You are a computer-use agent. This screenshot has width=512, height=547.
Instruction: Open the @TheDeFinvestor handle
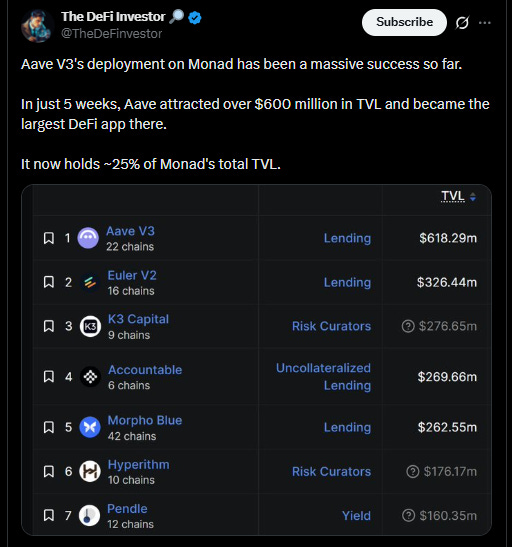[112, 34]
